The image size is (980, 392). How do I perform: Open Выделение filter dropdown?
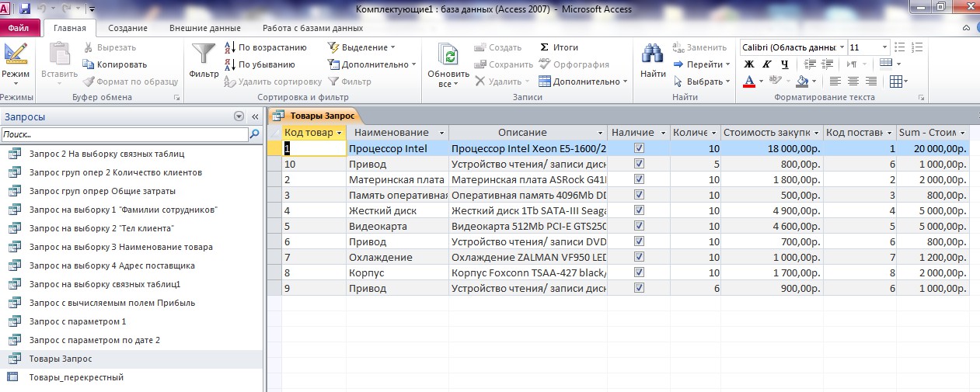(362, 47)
